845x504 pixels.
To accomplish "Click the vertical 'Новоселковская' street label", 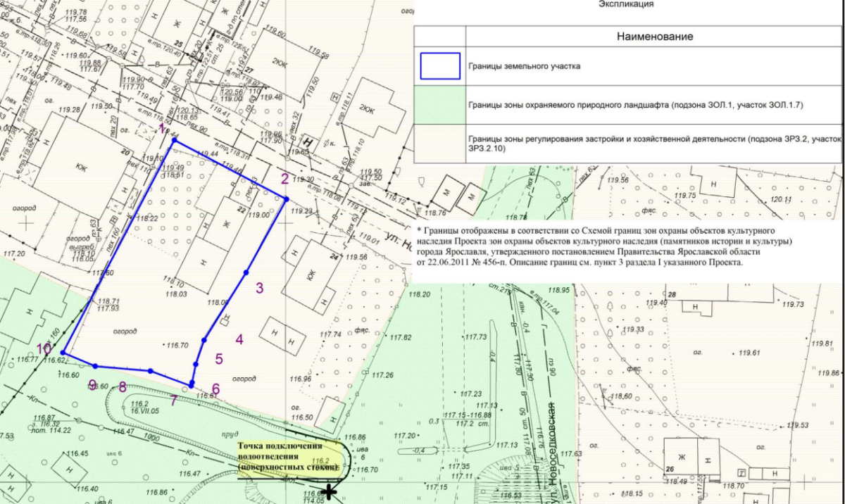I will click(551, 442).
